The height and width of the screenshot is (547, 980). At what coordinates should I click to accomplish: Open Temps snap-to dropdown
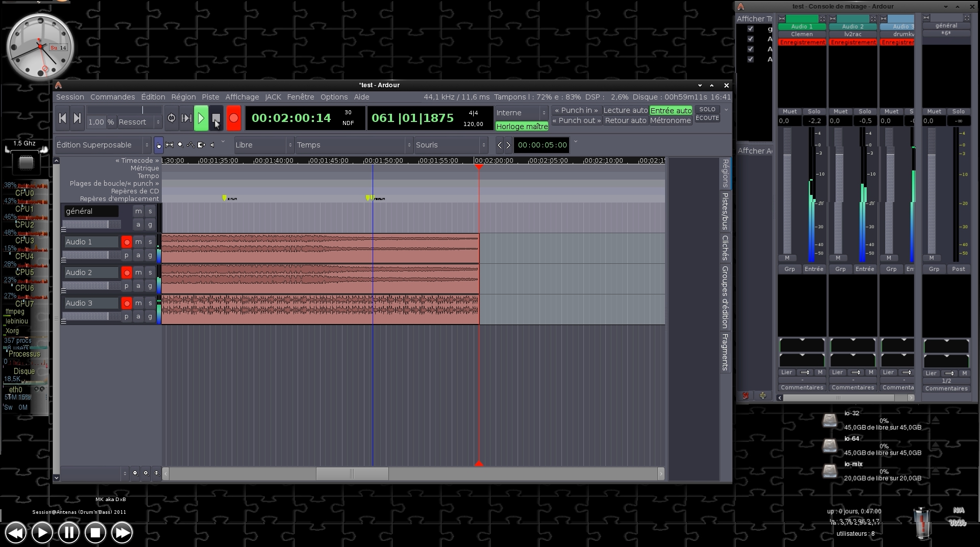pos(354,145)
